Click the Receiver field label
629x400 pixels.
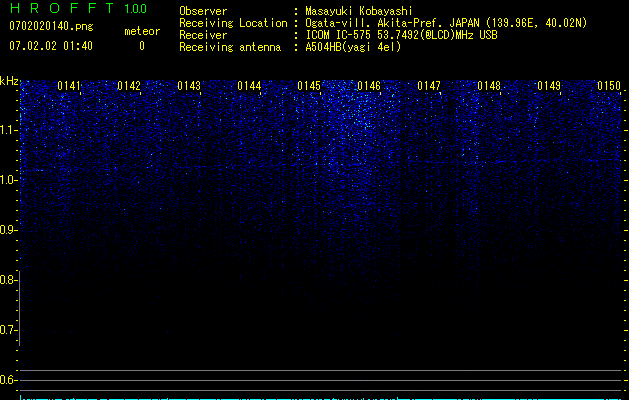click(x=203, y=35)
